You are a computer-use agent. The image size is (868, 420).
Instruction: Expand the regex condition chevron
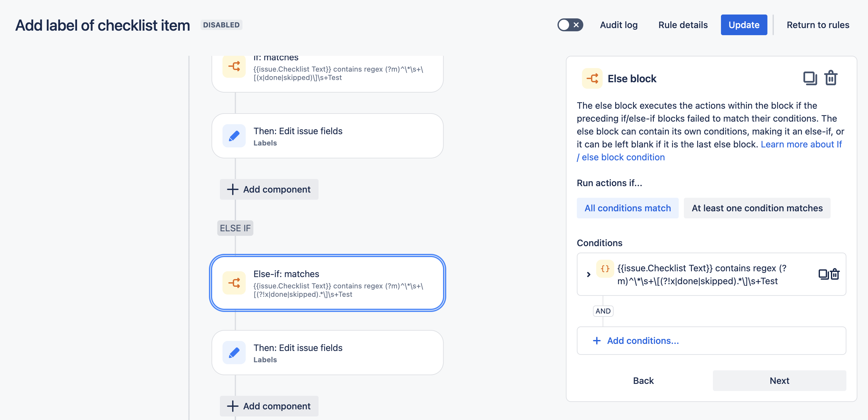[589, 275]
